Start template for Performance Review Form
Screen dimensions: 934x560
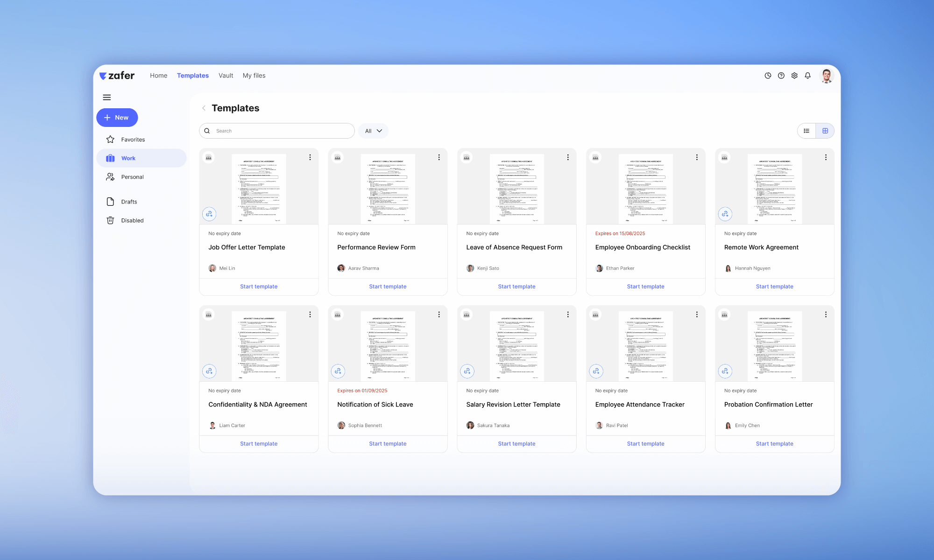point(388,287)
